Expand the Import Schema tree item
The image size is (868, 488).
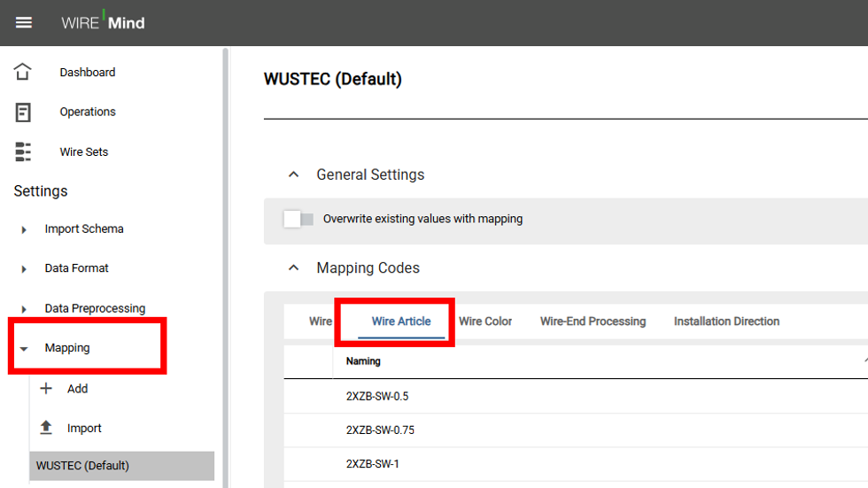[x=24, y=229]
